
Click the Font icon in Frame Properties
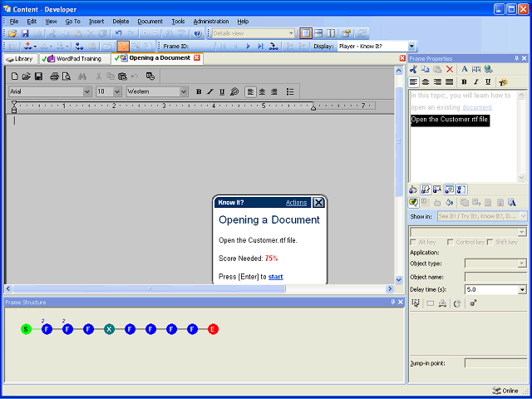point(465,69)
